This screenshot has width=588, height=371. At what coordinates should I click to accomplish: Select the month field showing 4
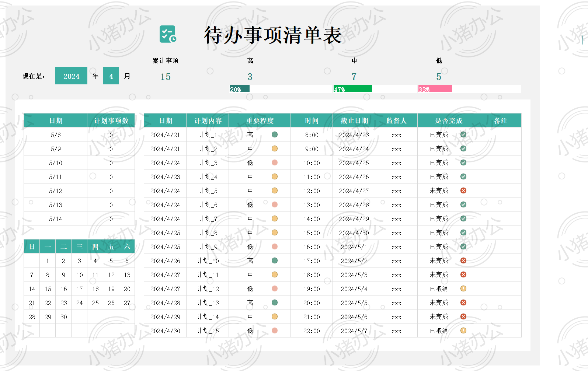111,76
